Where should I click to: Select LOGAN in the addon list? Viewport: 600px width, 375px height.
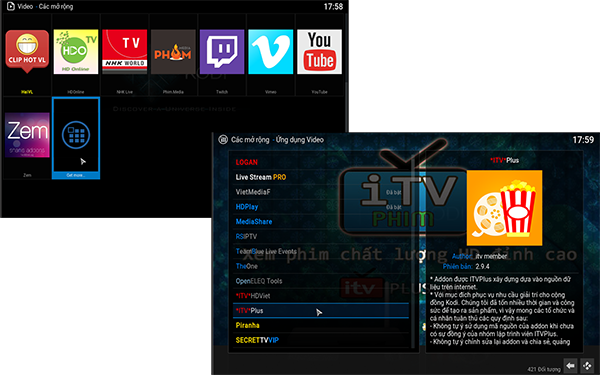(x=321, y=162)
